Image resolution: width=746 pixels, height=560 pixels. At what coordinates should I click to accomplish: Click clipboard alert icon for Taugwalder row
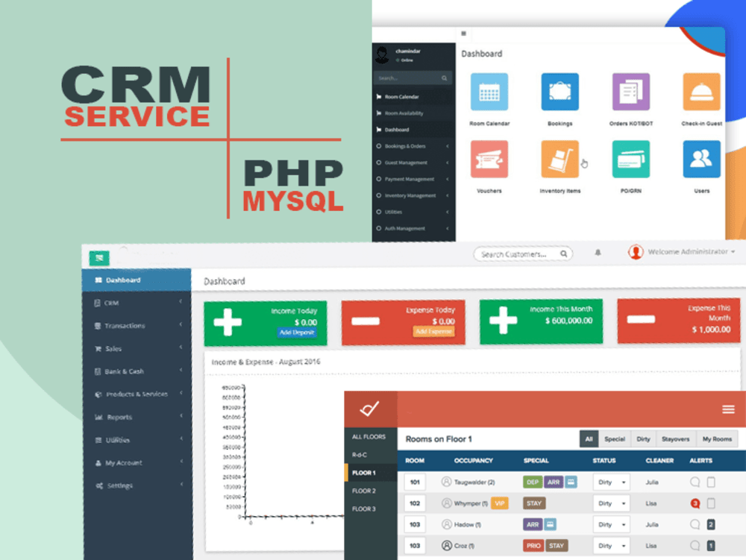click(x=711, y=482)
